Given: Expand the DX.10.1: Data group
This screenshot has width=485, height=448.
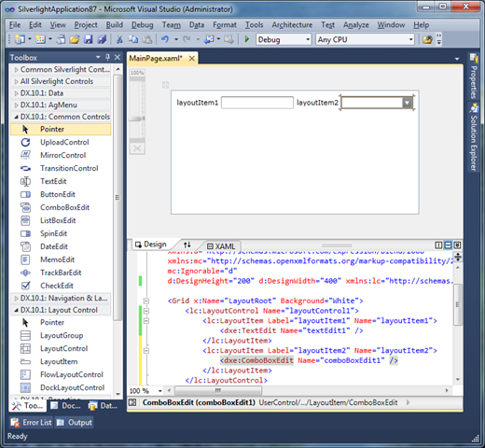Looking at the screenshot, I should point(17,93).
